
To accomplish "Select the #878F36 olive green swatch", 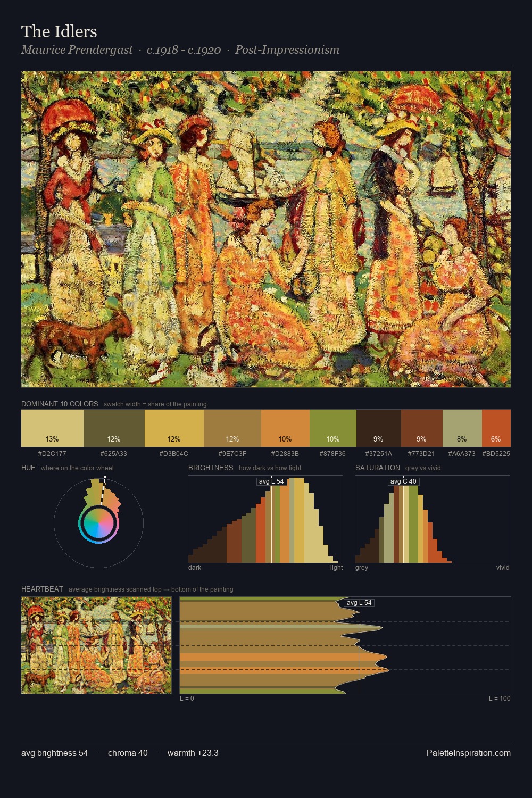I will tap(333, 428).
